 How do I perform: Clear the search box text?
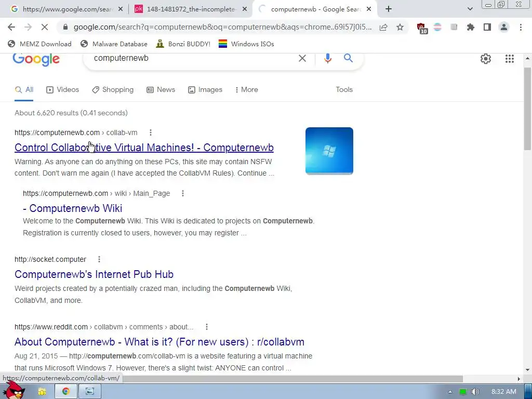[302, 58]
